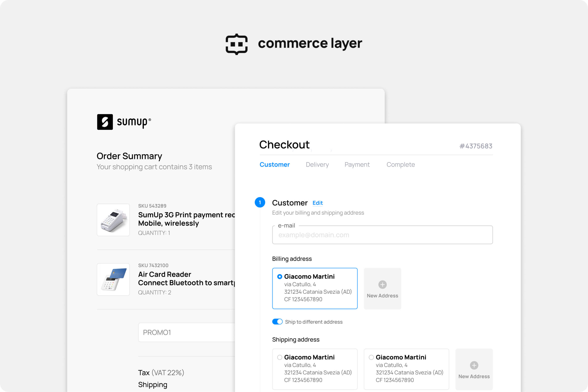Expand billing address with New Address option
The width and height of the screenshot is (588, 392).
[383, 288]
